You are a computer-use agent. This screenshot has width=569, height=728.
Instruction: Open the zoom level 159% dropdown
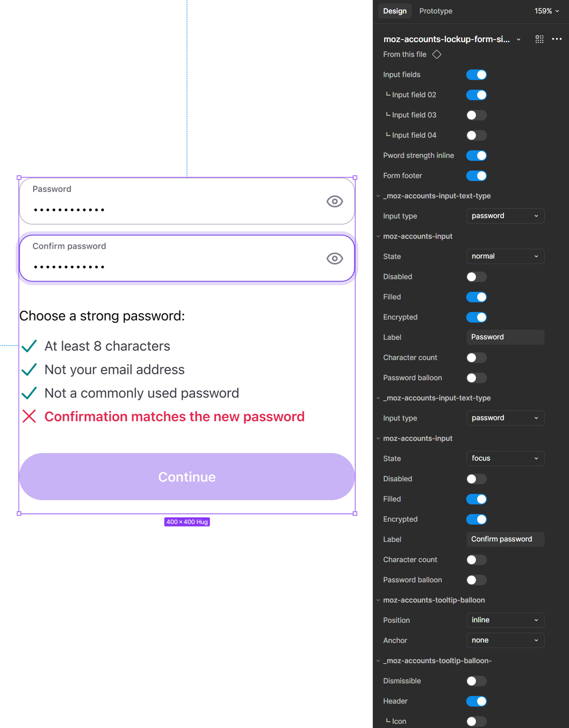pos(547,11)
